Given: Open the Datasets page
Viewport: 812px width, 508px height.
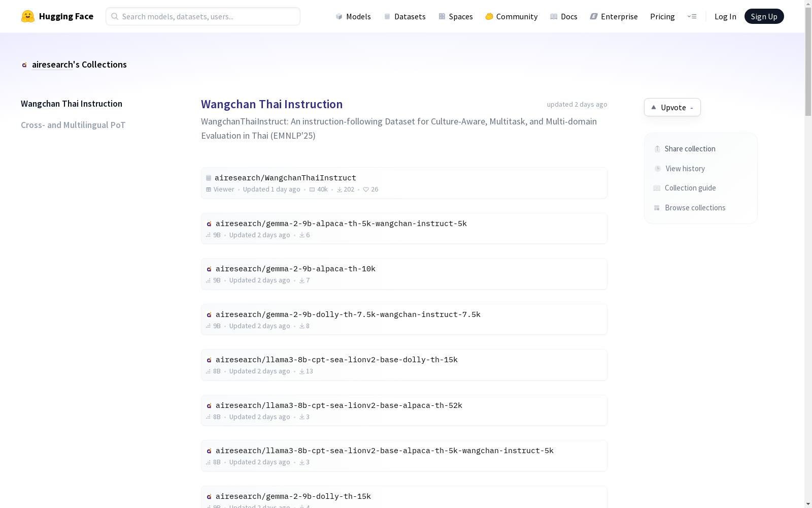Looking at the screenshot, I should coord(404,16).
